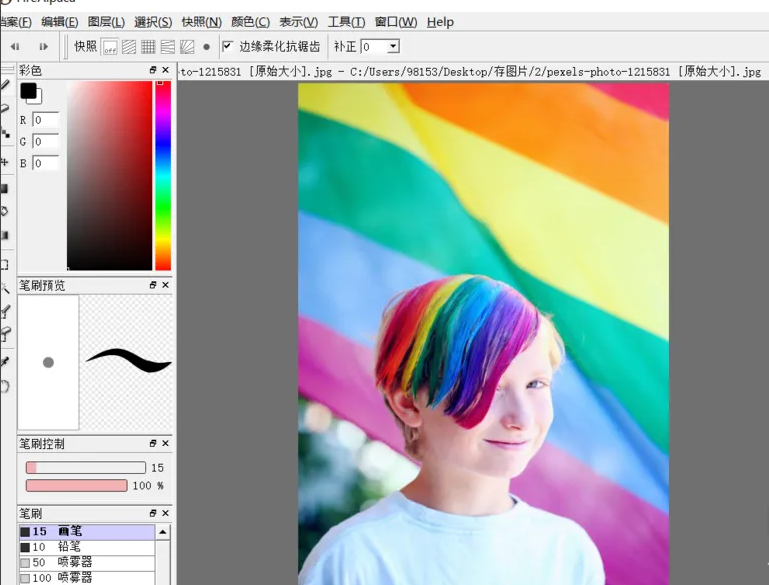Select the Magic Wand tool
Viewport: 769px width, 585px height.
coord(5,288)
